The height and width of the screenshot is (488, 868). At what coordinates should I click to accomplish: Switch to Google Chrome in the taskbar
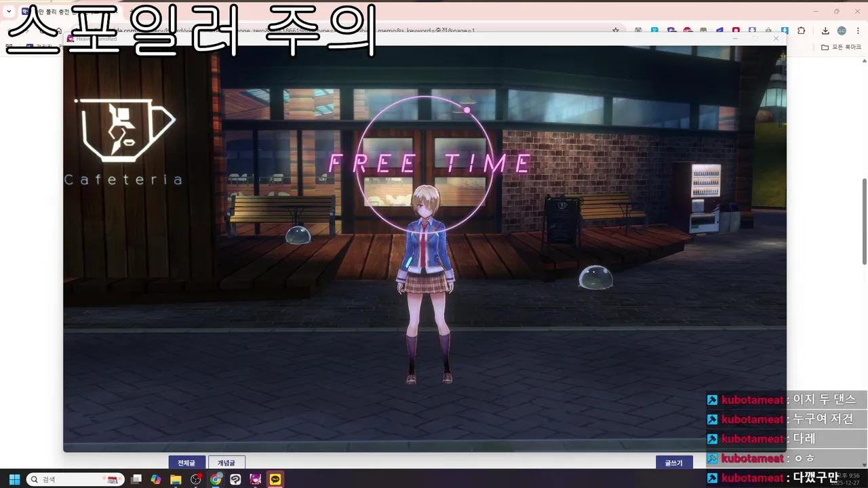[216, 479]
